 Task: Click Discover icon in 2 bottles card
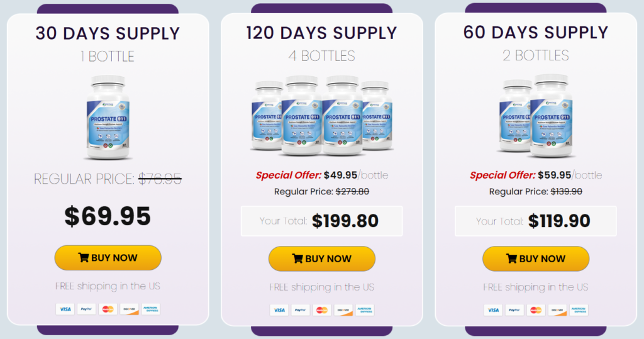557,310
